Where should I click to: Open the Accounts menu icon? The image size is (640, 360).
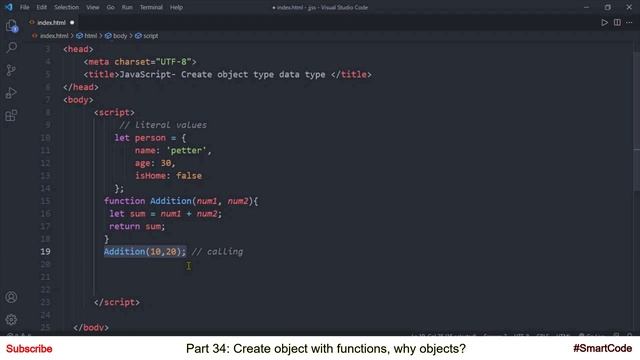11,297
